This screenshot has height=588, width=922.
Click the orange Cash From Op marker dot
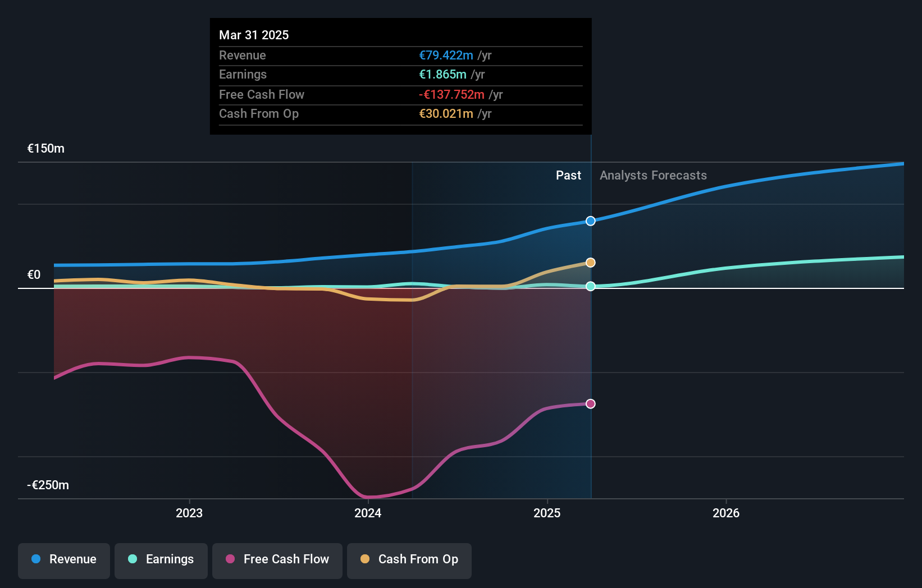click(590, 261)
